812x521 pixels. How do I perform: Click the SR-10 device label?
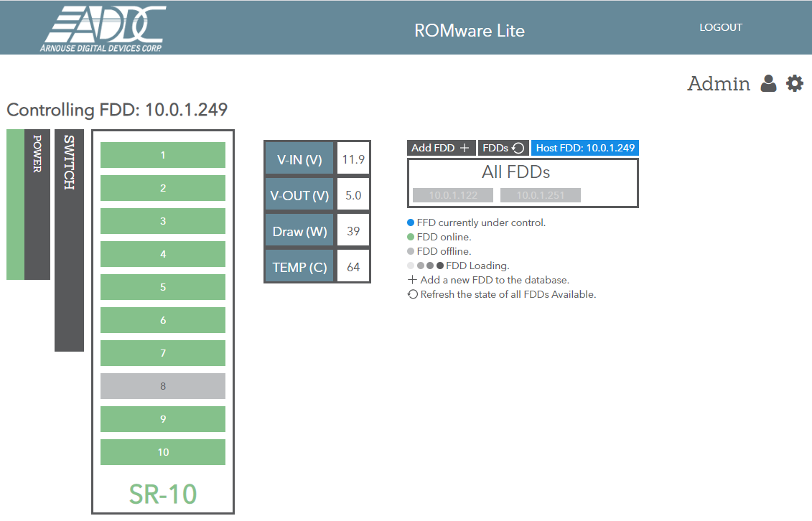162,494
